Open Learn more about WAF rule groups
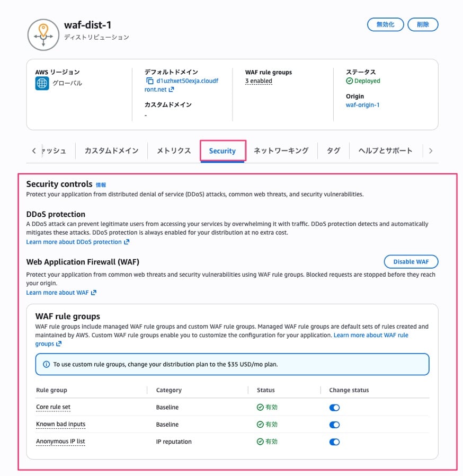 [371, 335]
